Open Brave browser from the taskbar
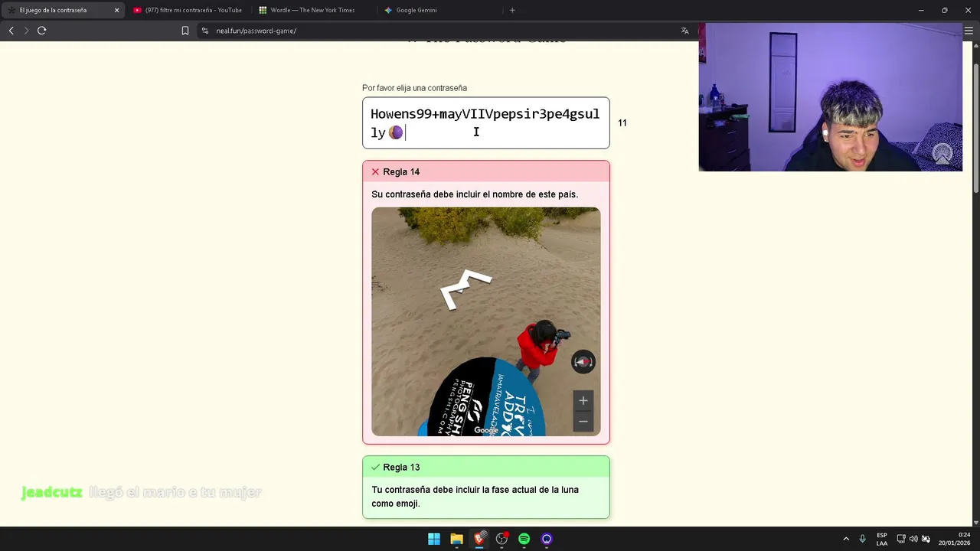This screenshot has height=551, width=980. 479,539
